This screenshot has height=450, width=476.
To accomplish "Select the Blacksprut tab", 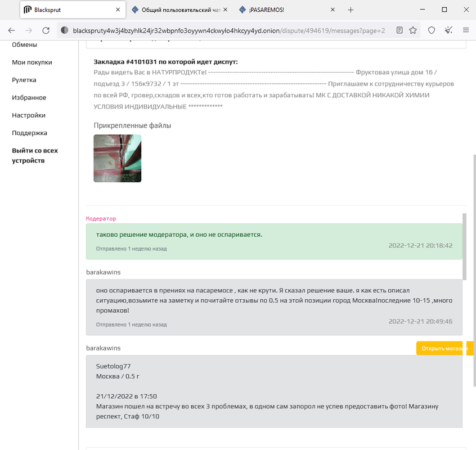I will pos(73,10).
